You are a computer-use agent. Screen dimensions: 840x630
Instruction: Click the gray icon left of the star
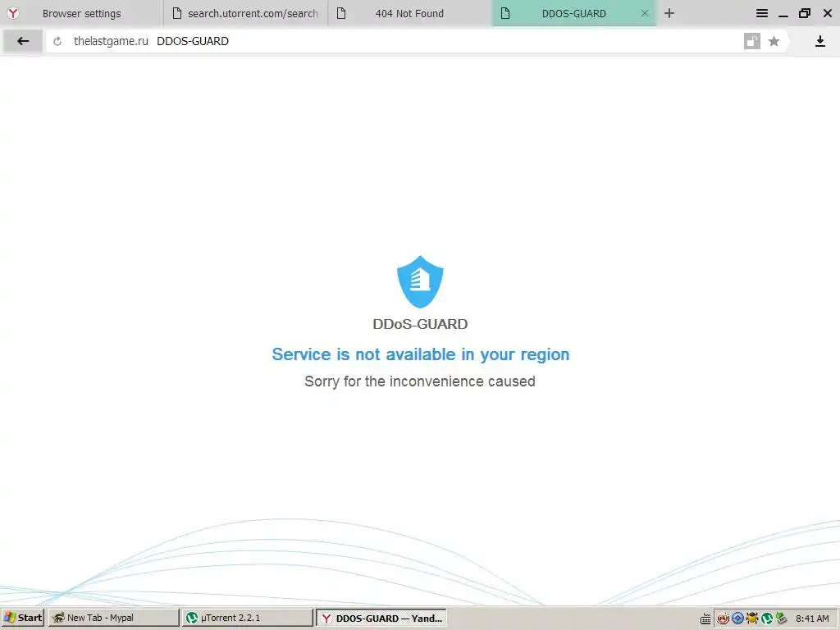(752, 41)
